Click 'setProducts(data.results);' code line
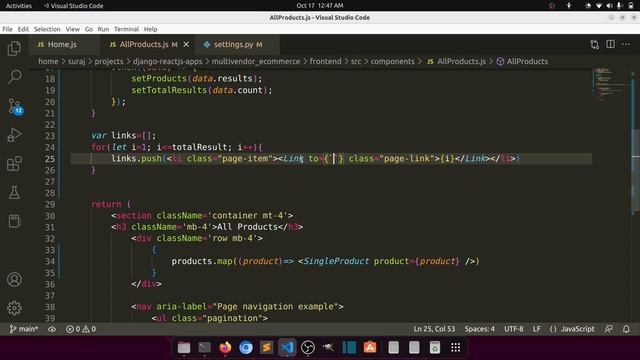Screen dimensions: 640x360 (x=197, y=78)
